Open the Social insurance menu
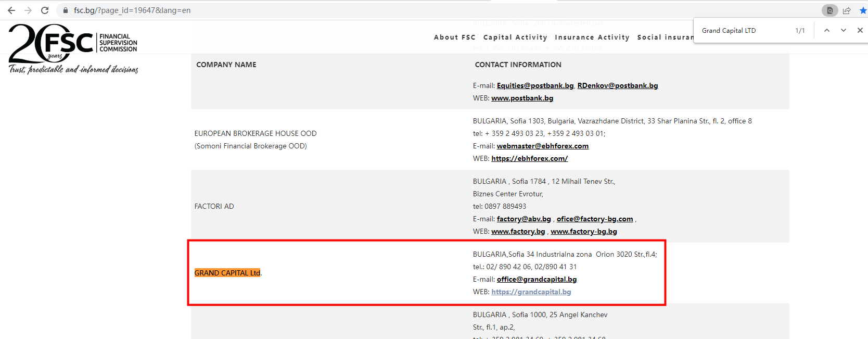 [x=666, y=37]
